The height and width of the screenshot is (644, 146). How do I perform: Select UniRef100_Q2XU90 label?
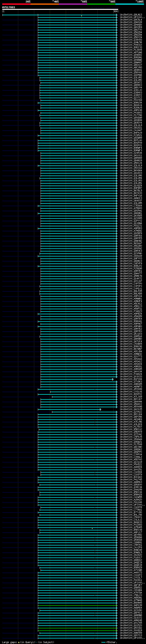coord(131,610)
